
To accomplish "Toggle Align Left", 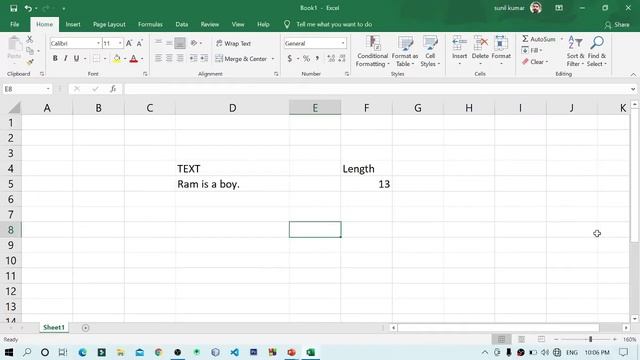I will 158,59.
